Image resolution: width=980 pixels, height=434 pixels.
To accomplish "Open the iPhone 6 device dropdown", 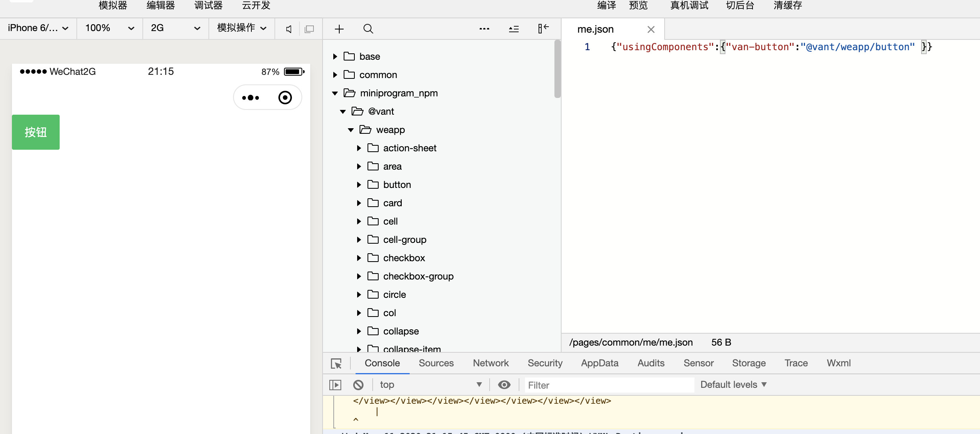I will point(38,28).
